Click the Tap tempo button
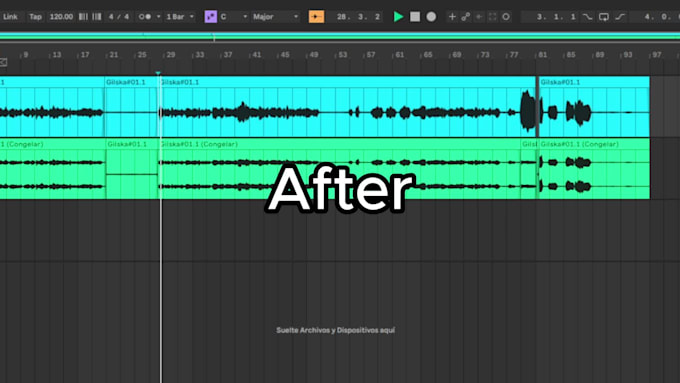680x383 pixels. point(35,17)
